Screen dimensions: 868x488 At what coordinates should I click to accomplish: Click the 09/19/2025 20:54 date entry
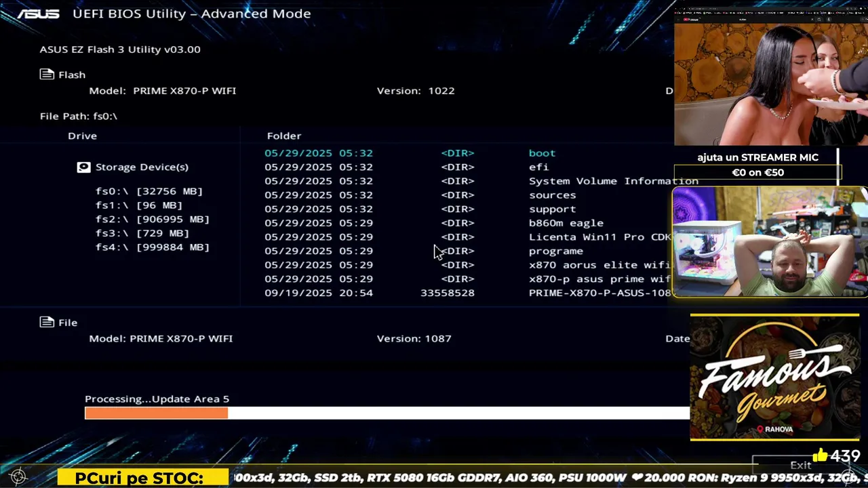click(x=319, y=293)
